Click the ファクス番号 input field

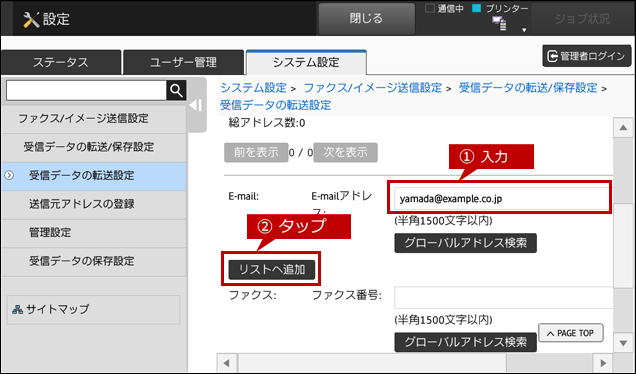click(503, 297)
